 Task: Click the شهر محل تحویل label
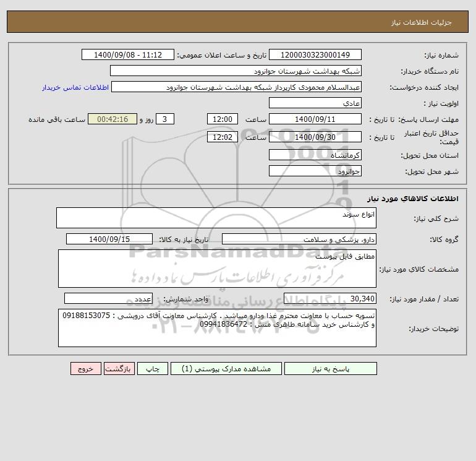point(431,171)
